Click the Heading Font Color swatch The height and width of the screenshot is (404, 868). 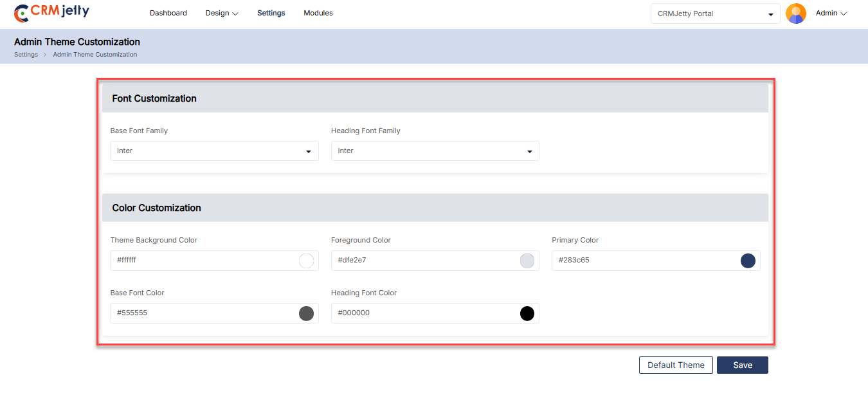coord(527,313)
